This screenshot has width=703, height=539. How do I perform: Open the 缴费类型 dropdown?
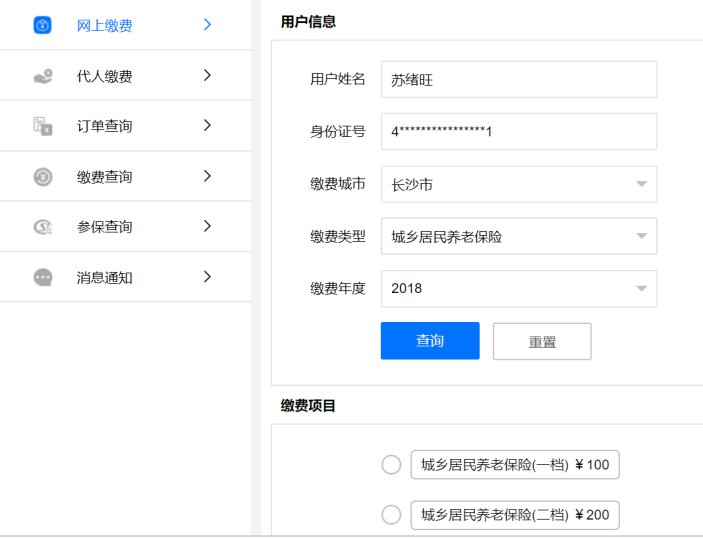(x=518, y=237)
